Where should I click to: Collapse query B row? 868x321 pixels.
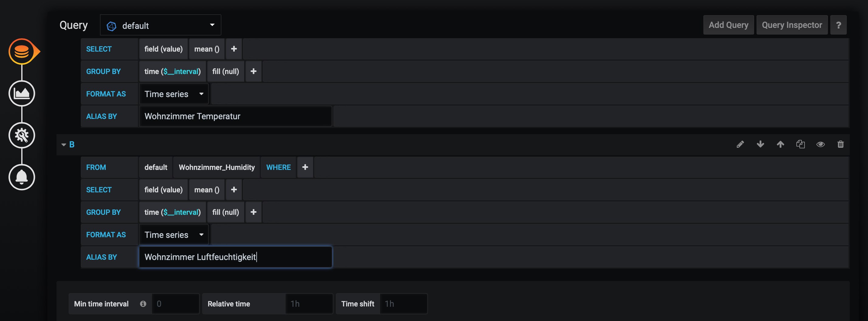[x=64, y=145]
